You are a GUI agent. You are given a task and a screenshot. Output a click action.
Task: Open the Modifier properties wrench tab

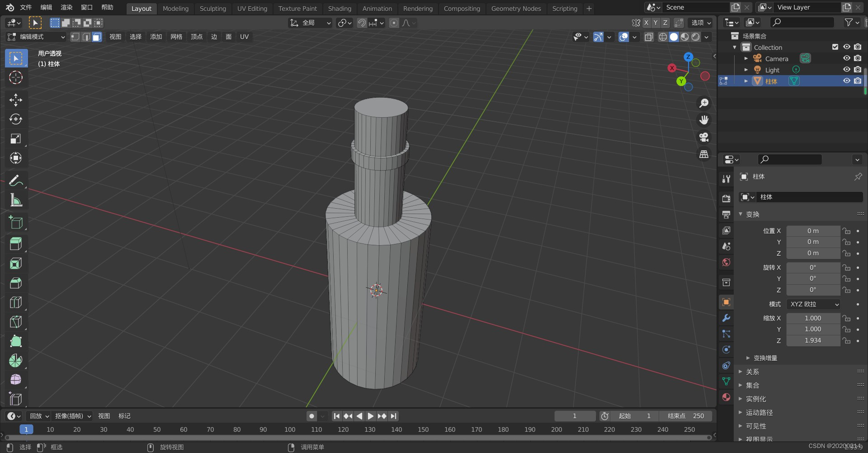726,318
